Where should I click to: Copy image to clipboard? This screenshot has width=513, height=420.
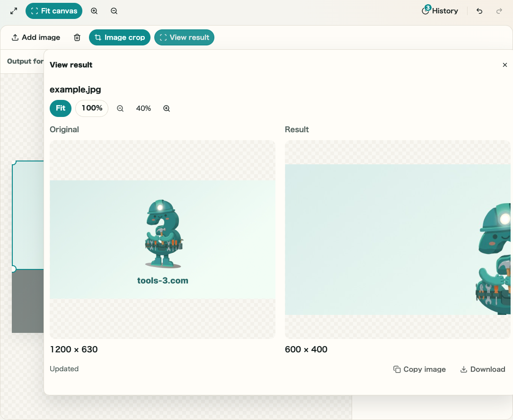click(x=419, y=369)
